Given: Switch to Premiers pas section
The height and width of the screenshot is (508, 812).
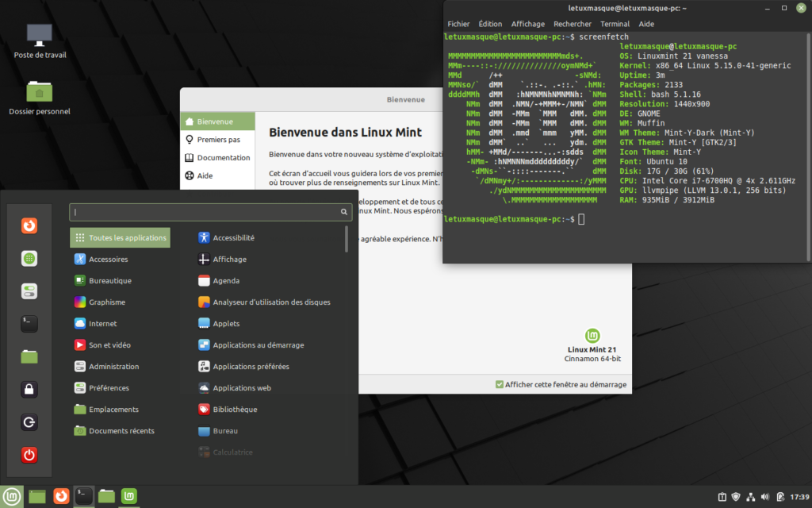Looking at the screenshot, I should click(x=217, y=140).
